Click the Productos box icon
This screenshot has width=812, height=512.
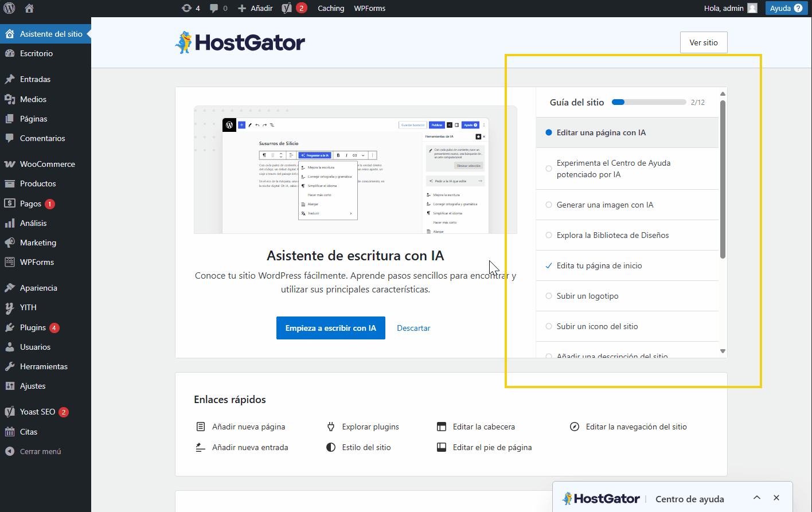(x=10, y=183)
